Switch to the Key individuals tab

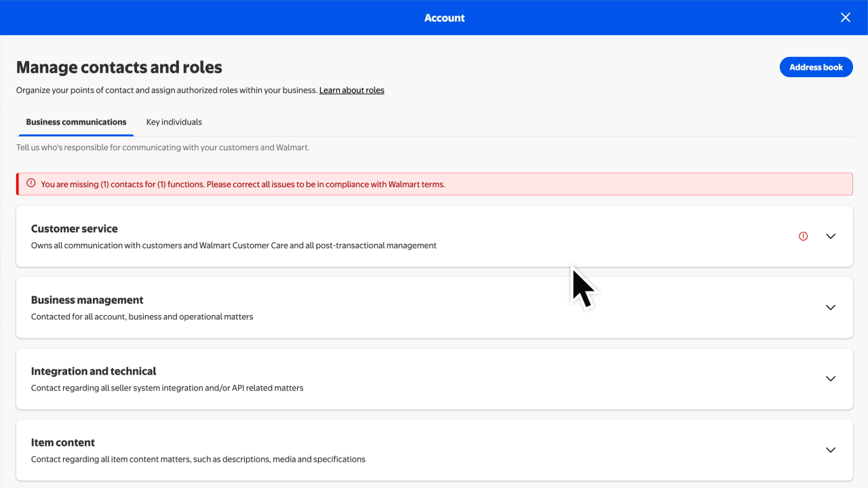(174, 122)
